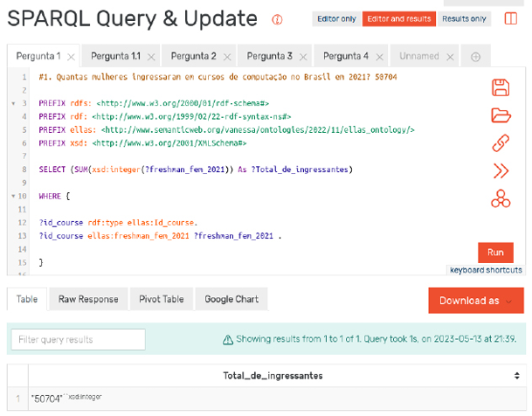Click the copy query link icon
532x416 pixels.
[501, 142]
